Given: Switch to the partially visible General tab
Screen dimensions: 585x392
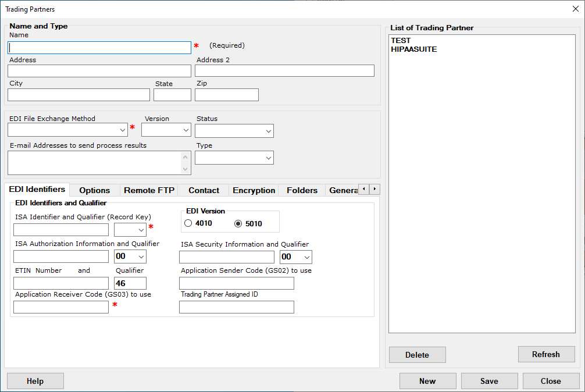Looking at the screenshot, I should 343,190.
